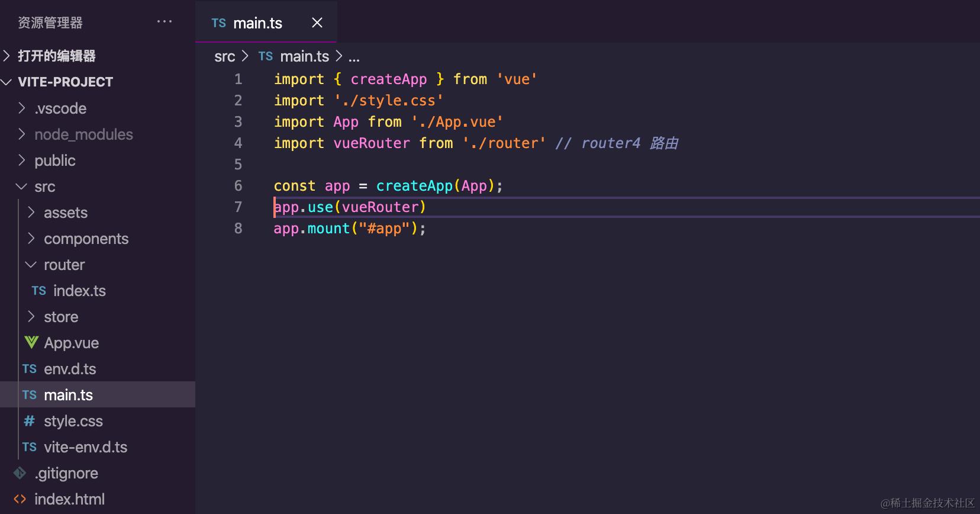980x514 pixels.
Task: Click the HTML icon beside index.html
Action: pos(20,499)
